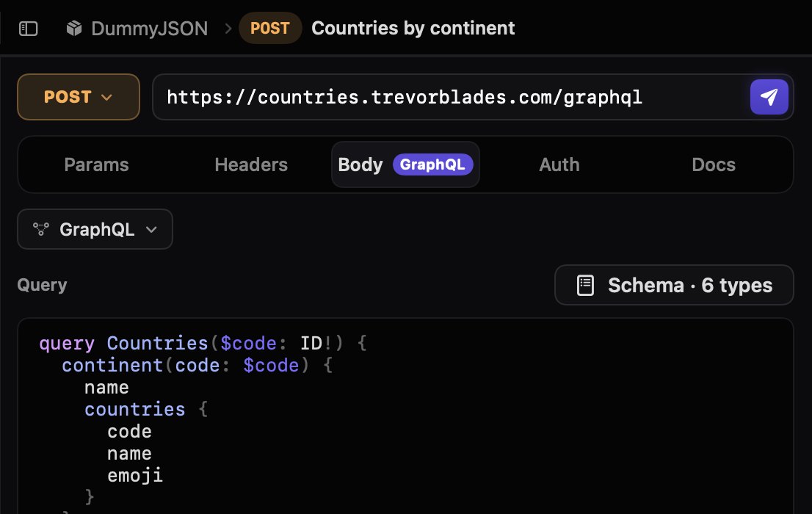
Task: Click the 'continent(code: $code)' line
Action: pos(197,365)
